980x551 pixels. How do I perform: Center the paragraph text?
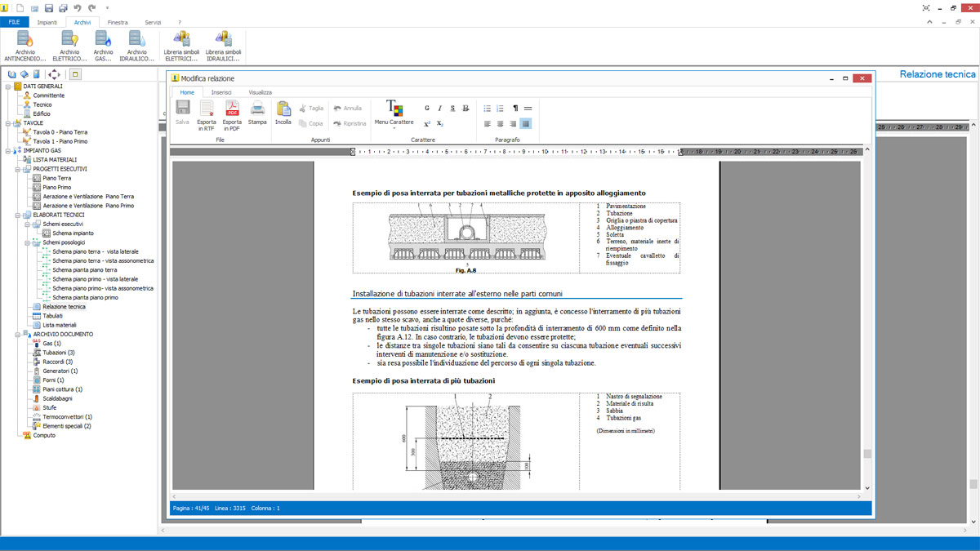click(x=501, y=124)
